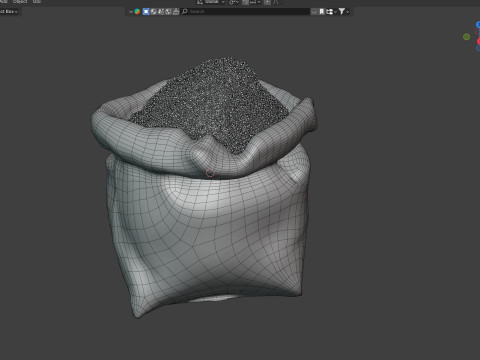480x360 pixels.
Task: Open the Object menu in the header
Action: pyautogui.click(x=20, y=2)
